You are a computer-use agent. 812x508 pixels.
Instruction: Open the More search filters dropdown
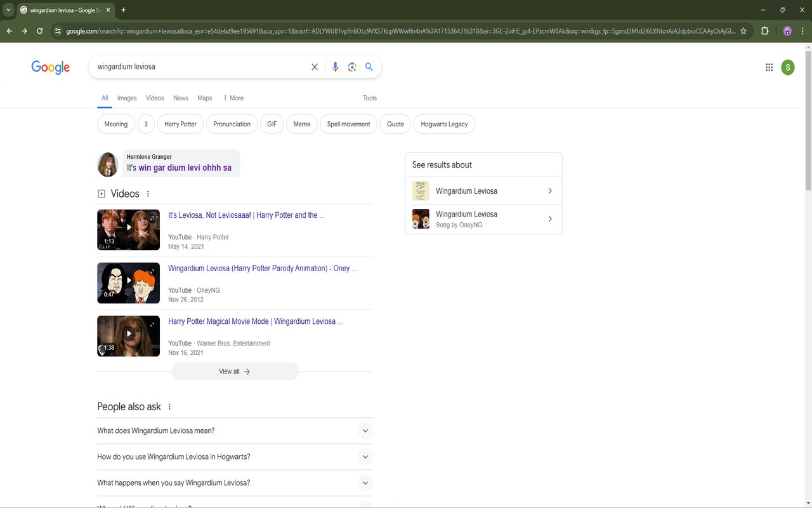click(x=233, y=98)
